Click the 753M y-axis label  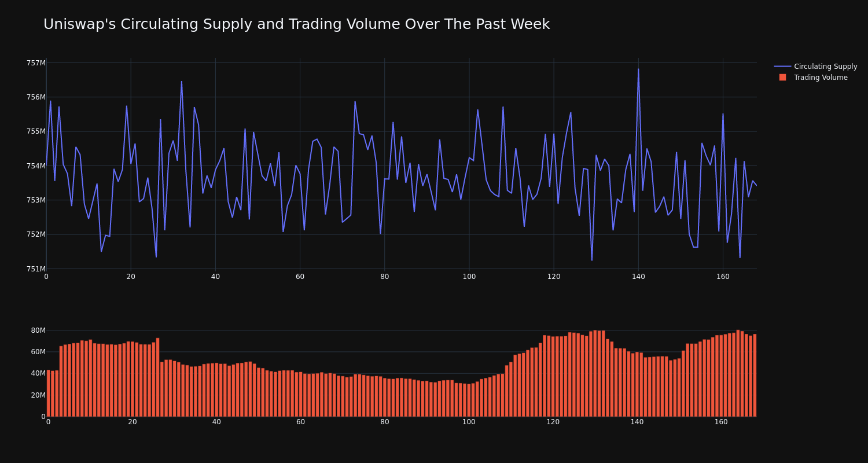click(x=36, y=200)
